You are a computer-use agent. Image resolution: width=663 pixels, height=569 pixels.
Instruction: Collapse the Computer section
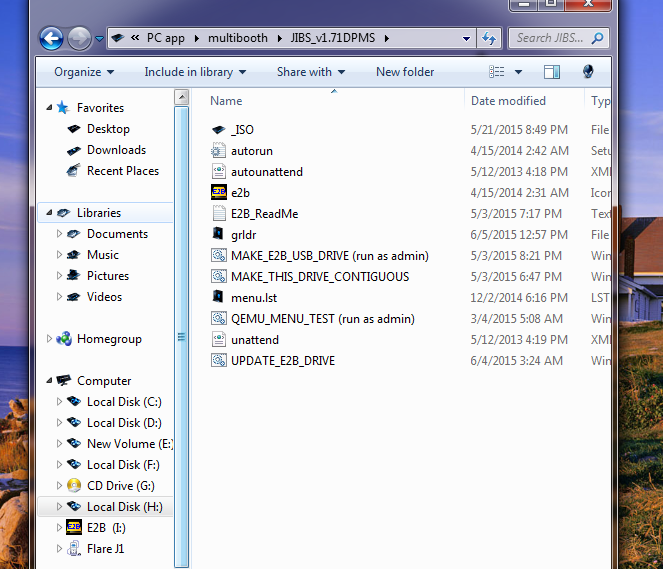(49, 380)
